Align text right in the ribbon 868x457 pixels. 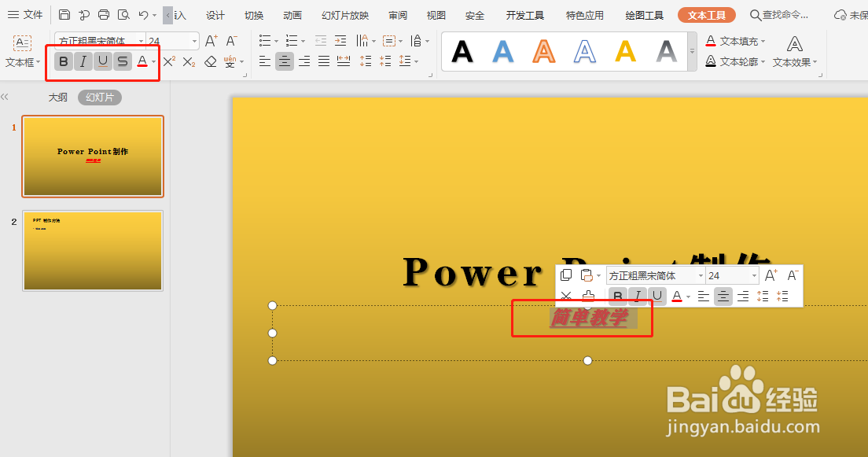coord(304,61)
